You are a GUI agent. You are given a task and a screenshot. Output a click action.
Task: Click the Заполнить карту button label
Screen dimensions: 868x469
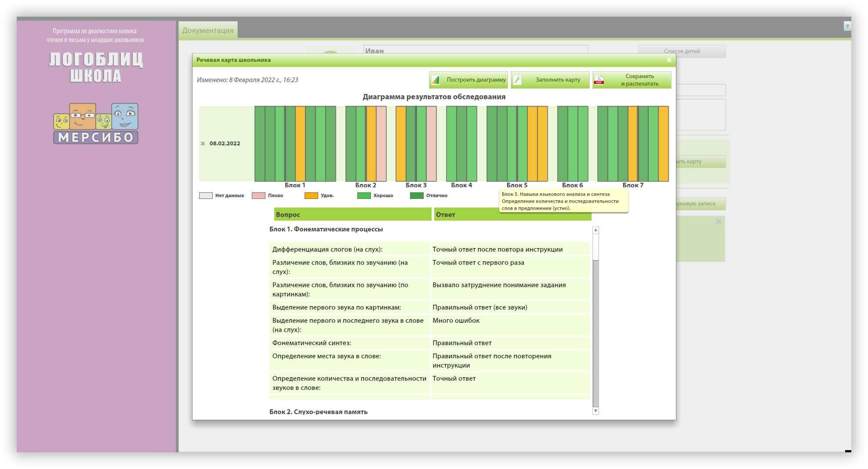(557, 80)
